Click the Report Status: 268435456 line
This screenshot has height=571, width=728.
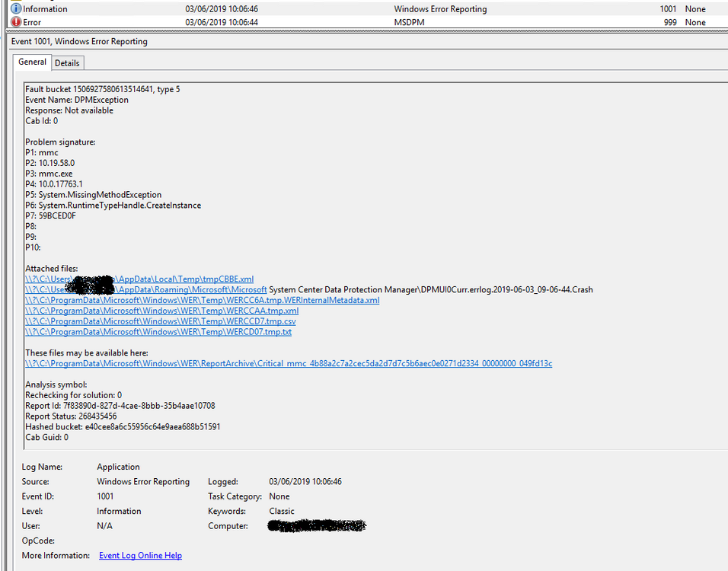(x=71, y=416)
